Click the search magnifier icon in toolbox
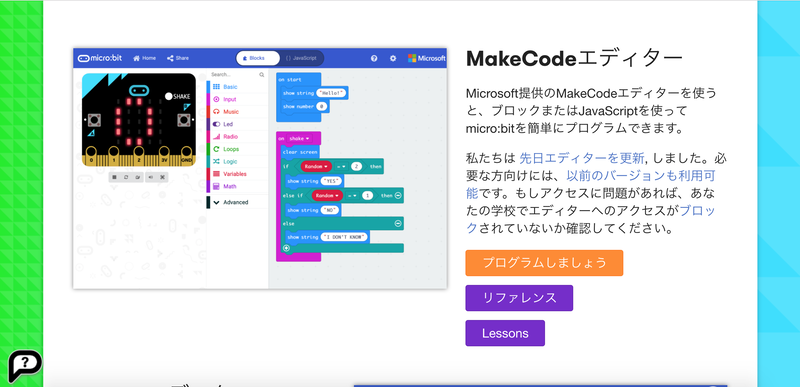800x387 pixels. (x=262, y=74)
